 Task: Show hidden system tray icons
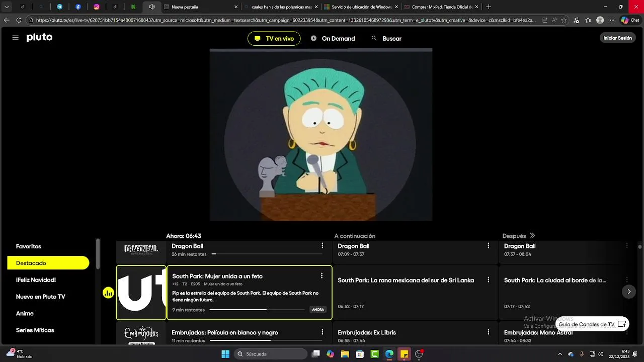tap(560, 354)
